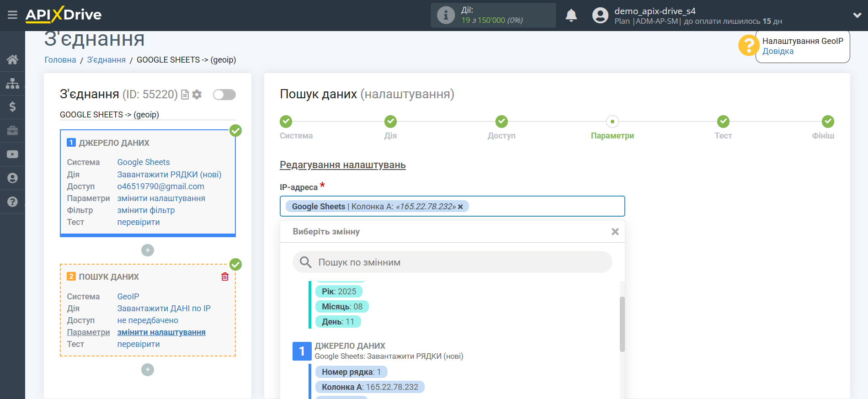This screenshot has width=868, height=399.
Task: Open Google Sheets system link
Action: 144,162
